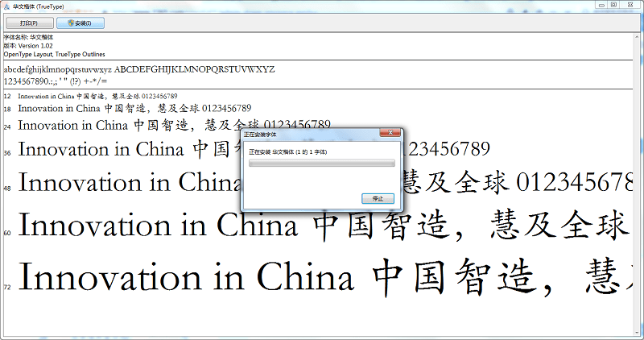This screenshot has height=340, width=644.
Task: Click the 1234567890 digits and symbols line
Action: (56, 81)
